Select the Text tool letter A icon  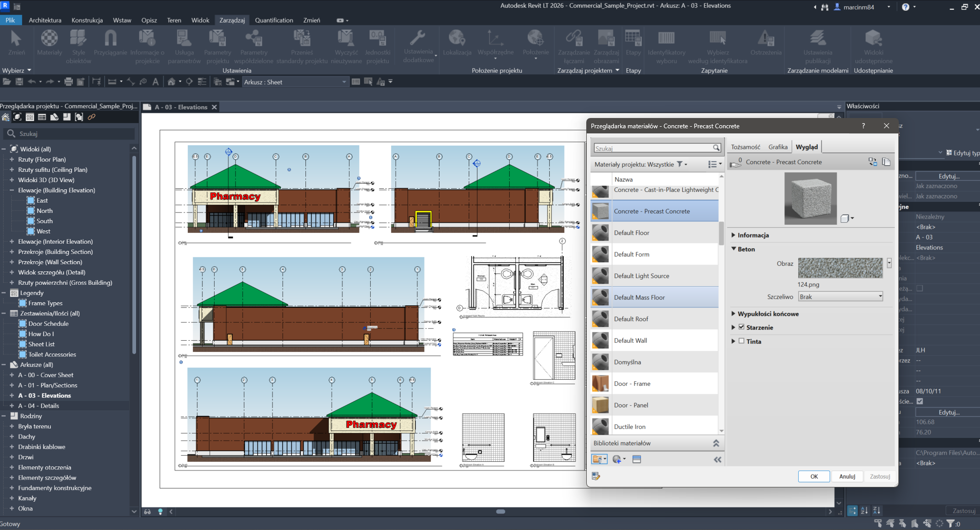[x=156, y=82]
